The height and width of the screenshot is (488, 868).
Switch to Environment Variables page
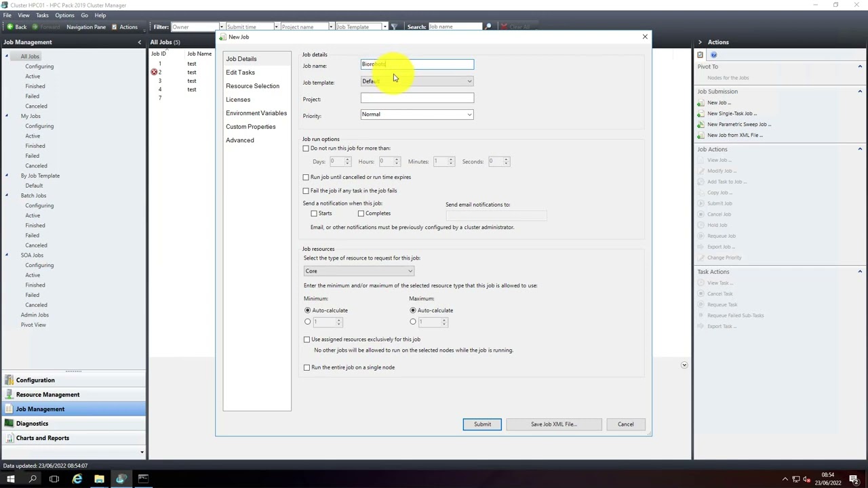coord(256,113)
